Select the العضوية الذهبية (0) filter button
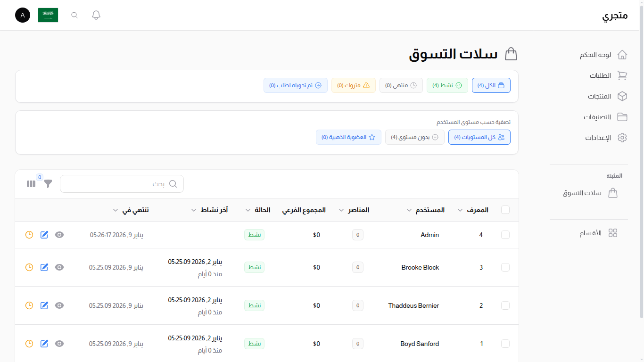Screen dimensions: 644x362 [348, 137]
